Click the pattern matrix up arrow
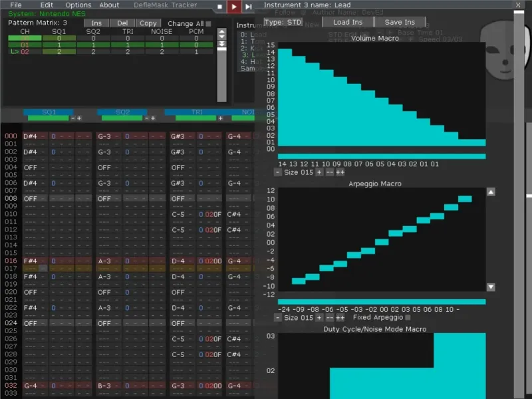532x399 pixels. tap(222, 32)
